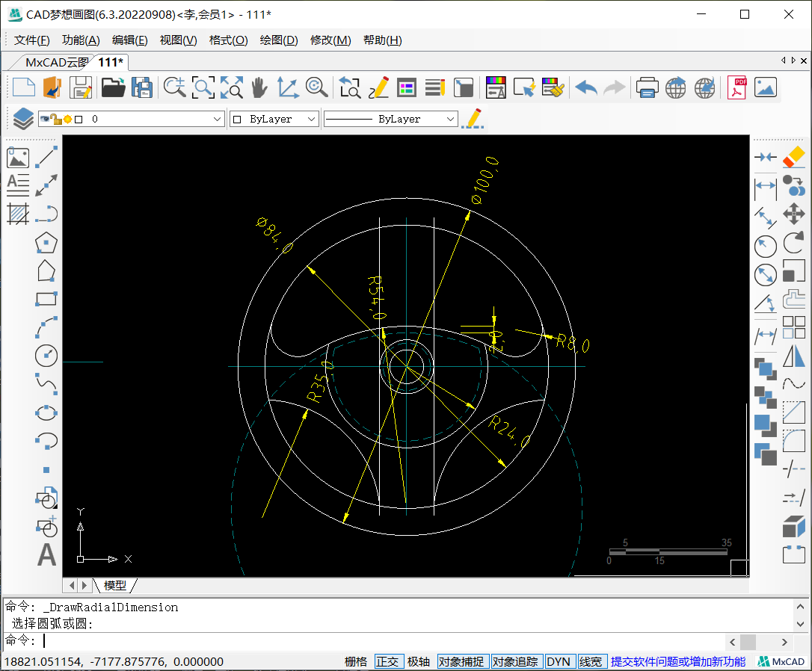
Task: Toggle DYN dynamic input
Action: click(x=559, y=661)
